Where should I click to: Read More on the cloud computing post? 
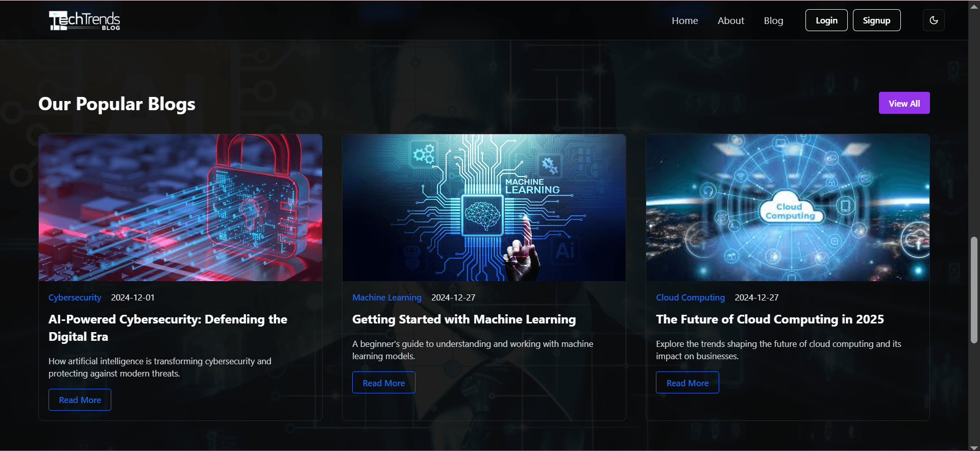(x=687, y=383)
